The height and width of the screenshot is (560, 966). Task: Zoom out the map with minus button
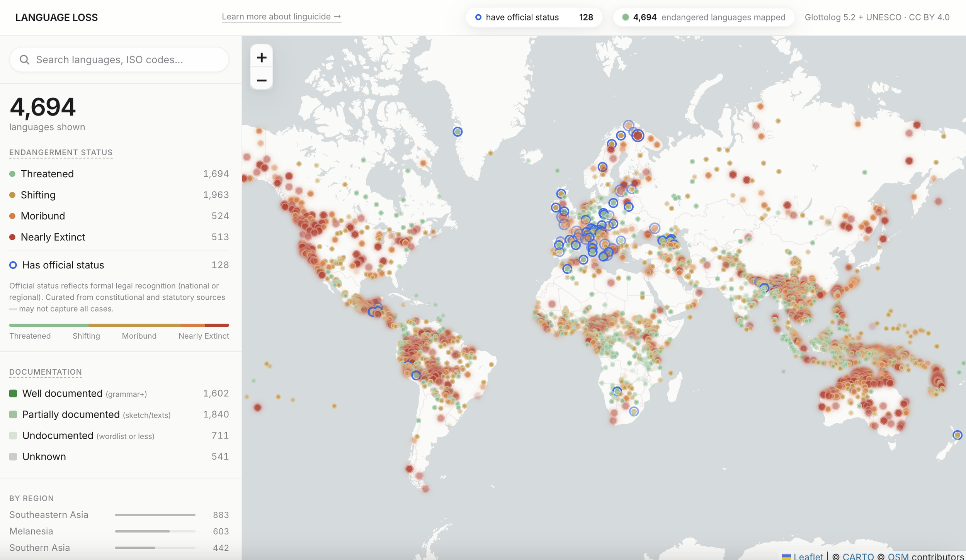[262, 80]
